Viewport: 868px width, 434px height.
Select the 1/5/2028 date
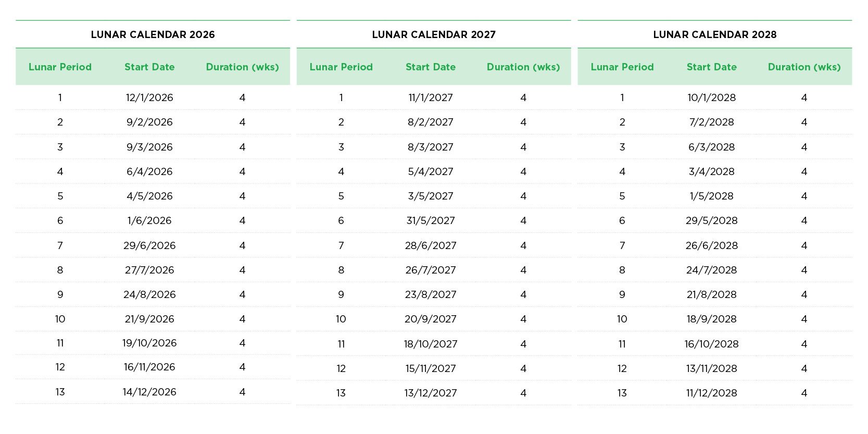pyautogui.click(x=712, y=196)
